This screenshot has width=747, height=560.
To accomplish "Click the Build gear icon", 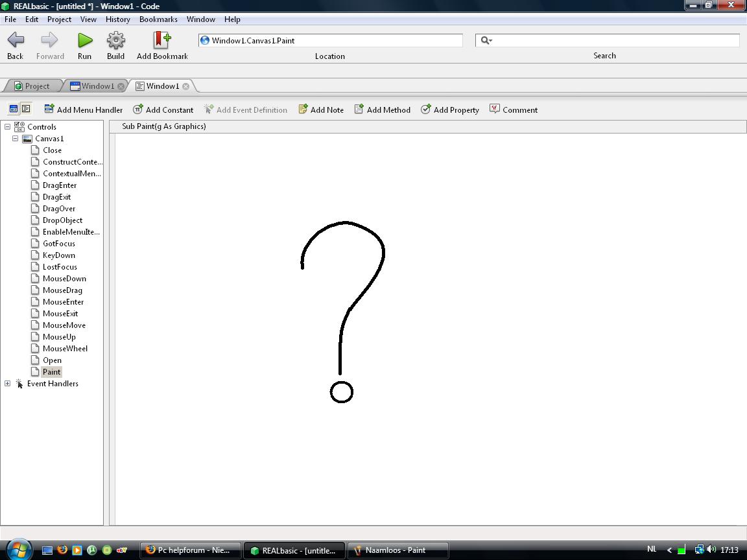I will pos(115,40).
